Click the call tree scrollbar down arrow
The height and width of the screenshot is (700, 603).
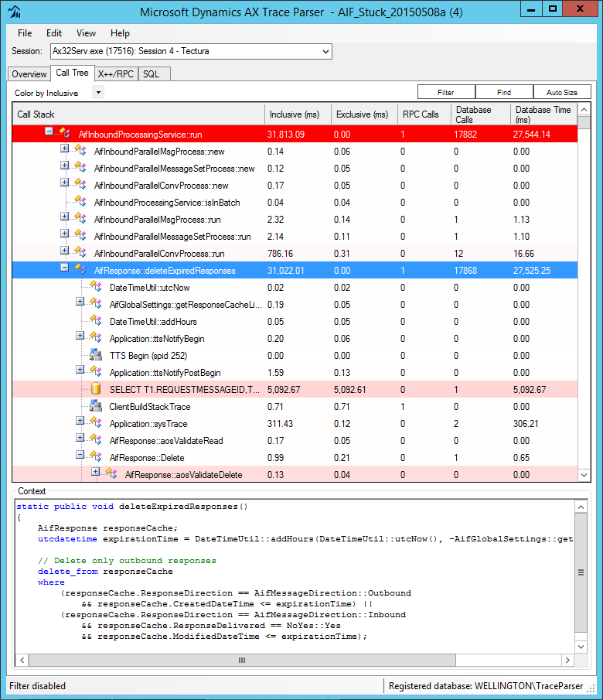click(x=584, y=475)
